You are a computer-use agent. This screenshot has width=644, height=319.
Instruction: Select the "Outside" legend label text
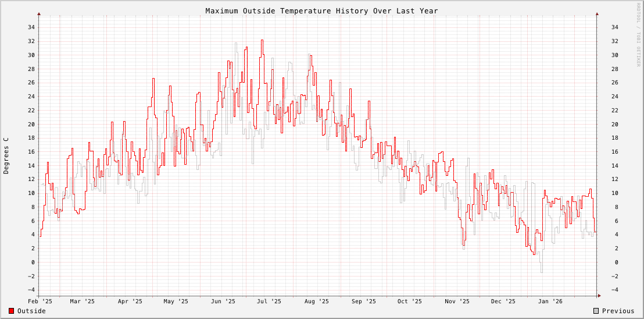point(31,311)
